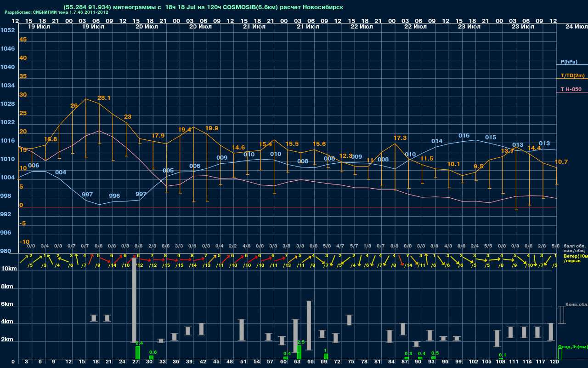Click the green precipitation legend bar symbol

tap(560, 354)
